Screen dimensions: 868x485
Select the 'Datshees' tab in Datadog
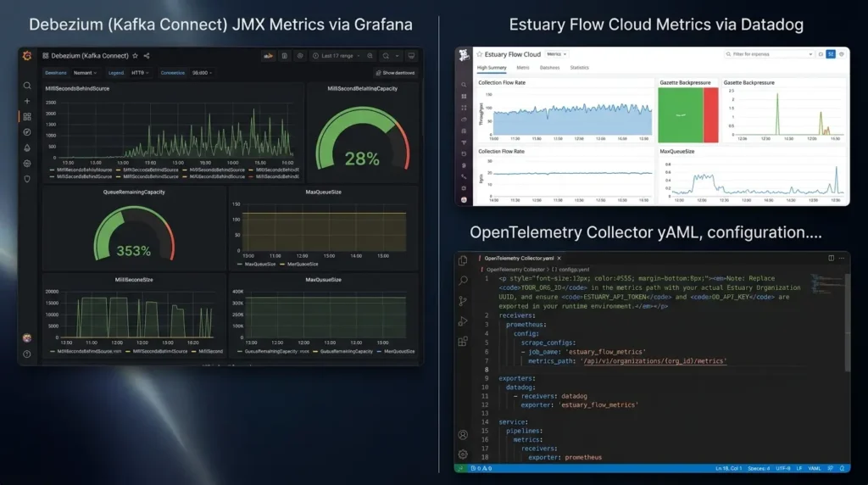pos(549,68)
